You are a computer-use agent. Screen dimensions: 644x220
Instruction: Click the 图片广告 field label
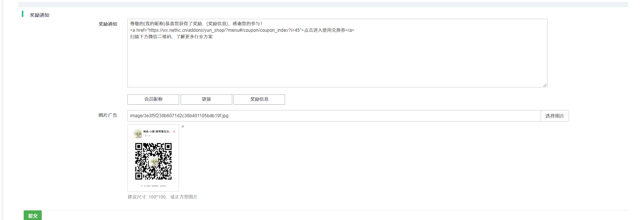point(108,115)
